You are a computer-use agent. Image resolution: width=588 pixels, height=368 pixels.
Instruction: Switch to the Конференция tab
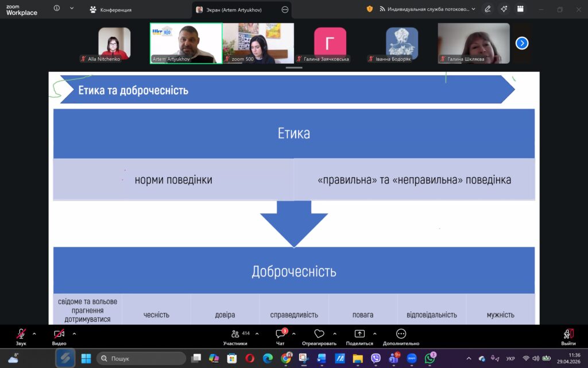111,10
